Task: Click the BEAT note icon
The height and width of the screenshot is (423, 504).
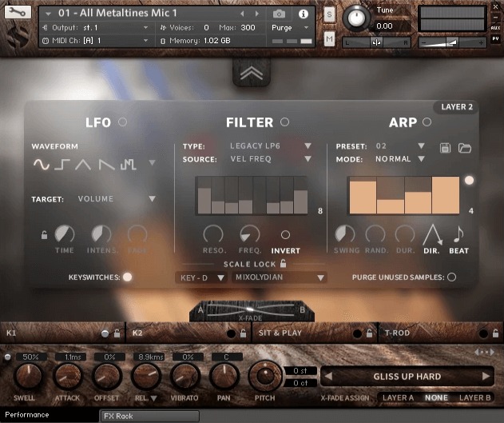Action: [458, 234]
